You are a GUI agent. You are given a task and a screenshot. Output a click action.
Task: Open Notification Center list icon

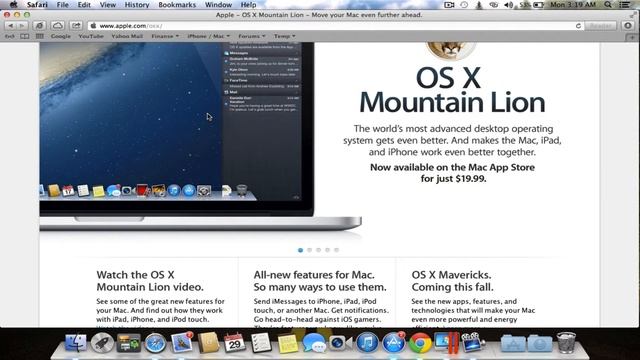624,5
